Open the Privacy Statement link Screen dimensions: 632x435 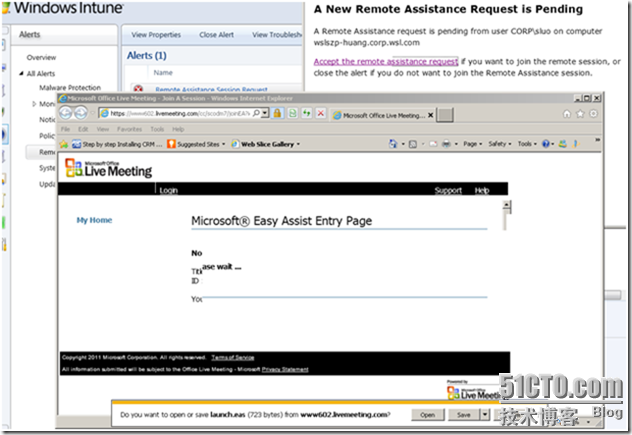(285, 369)
